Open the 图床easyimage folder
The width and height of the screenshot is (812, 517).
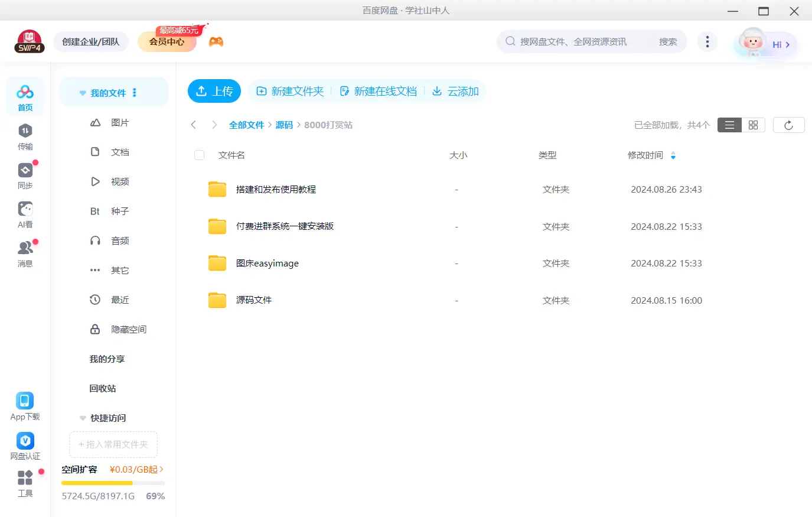point(267,263)
